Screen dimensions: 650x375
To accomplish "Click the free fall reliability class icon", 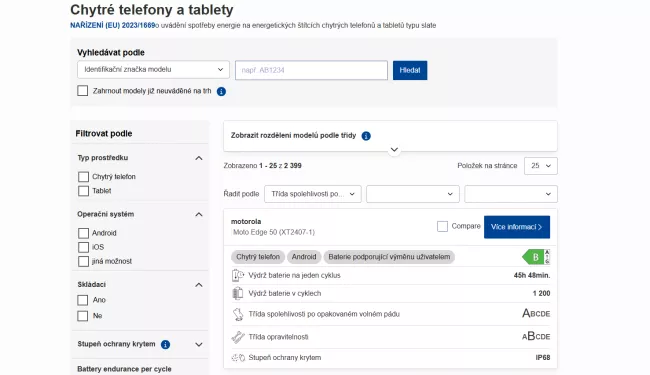I will tap(238, 314).
